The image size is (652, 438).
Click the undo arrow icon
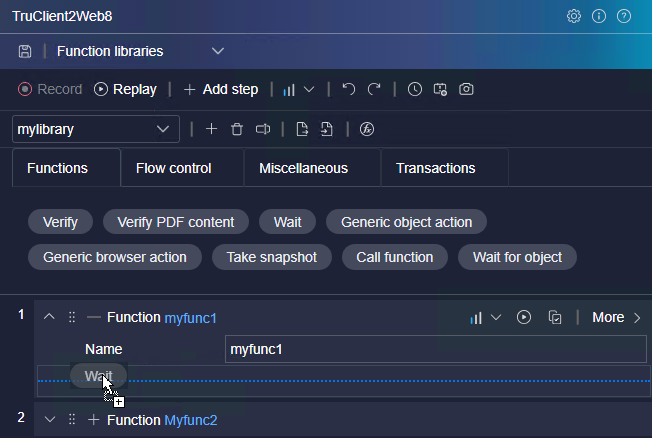point(348,89)
